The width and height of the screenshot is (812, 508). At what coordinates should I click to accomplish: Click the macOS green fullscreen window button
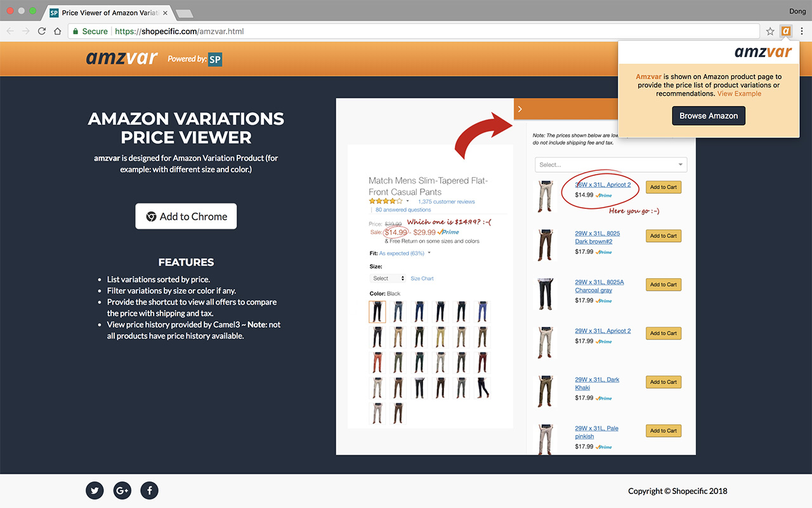[x=33, y=11]
